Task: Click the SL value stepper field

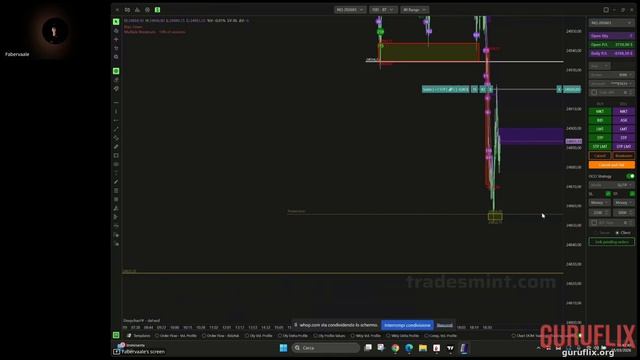Action: point(599,213)
